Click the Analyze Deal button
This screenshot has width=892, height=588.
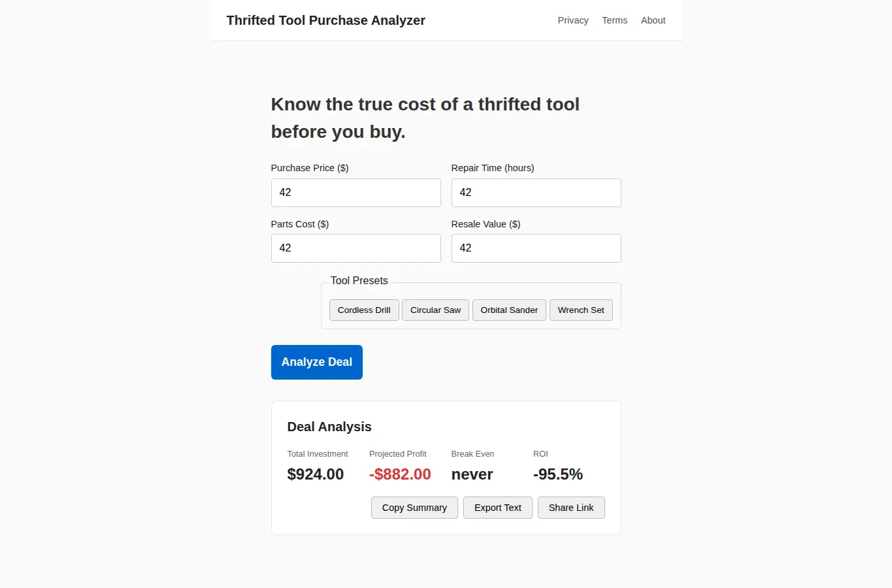[x=317, y=362]
